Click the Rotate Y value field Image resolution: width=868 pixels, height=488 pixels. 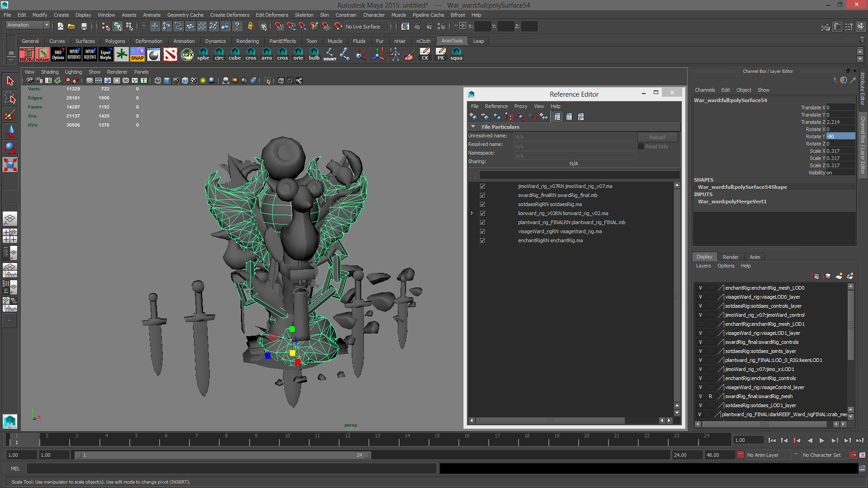[x=840, y=136]
